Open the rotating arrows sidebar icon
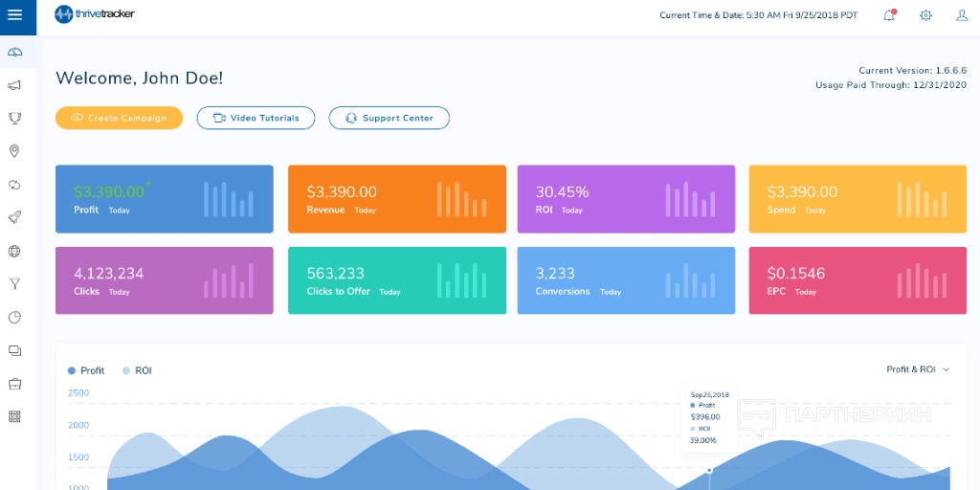 pyautogui.click(x=15, y=185)
